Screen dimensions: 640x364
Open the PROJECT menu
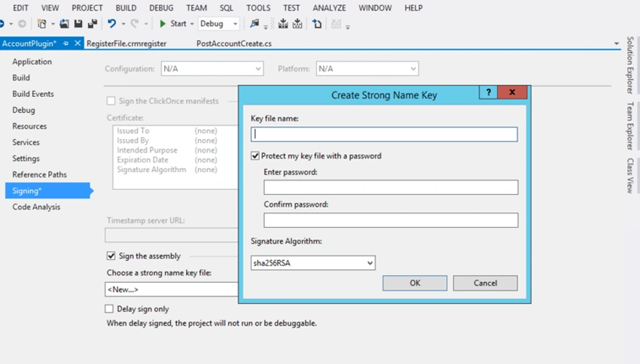coord(87,8)
